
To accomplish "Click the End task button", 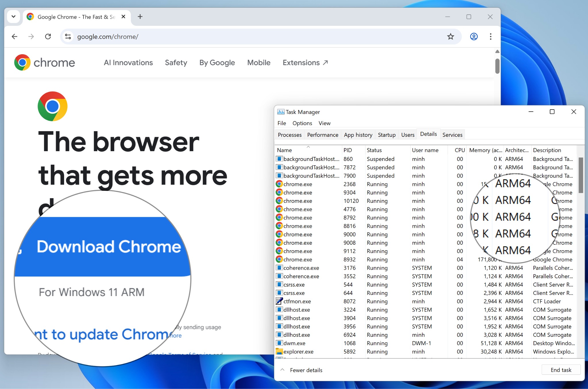I will pyautogui.click(x=561, y=370).
